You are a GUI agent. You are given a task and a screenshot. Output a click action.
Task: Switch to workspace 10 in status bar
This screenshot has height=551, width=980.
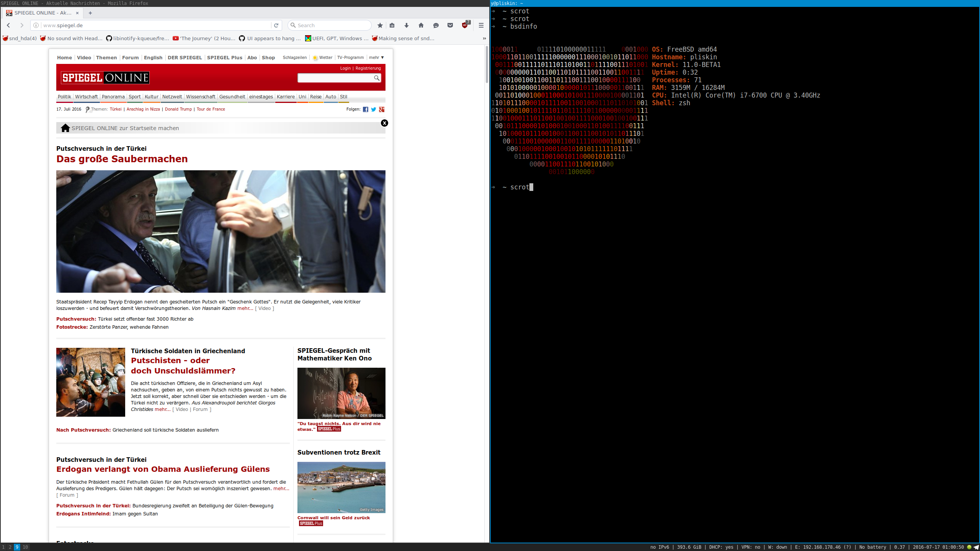tap(25, 547)
